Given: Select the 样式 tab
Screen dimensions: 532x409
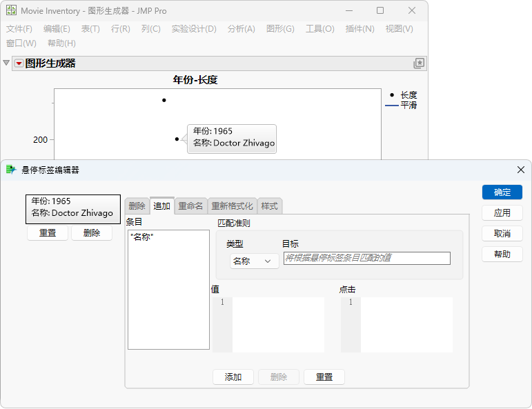Looking at the screenshot, I should [270, 206].
